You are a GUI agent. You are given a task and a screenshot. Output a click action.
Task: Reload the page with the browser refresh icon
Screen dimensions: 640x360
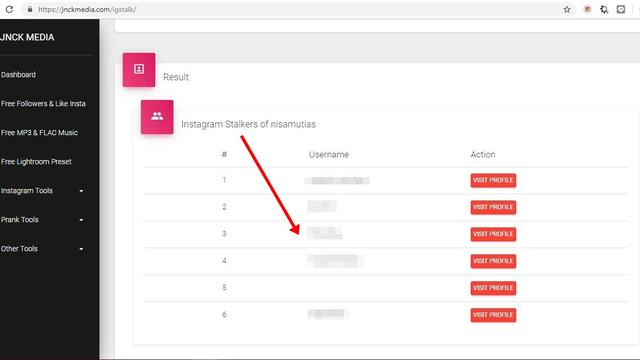[9, 9]
